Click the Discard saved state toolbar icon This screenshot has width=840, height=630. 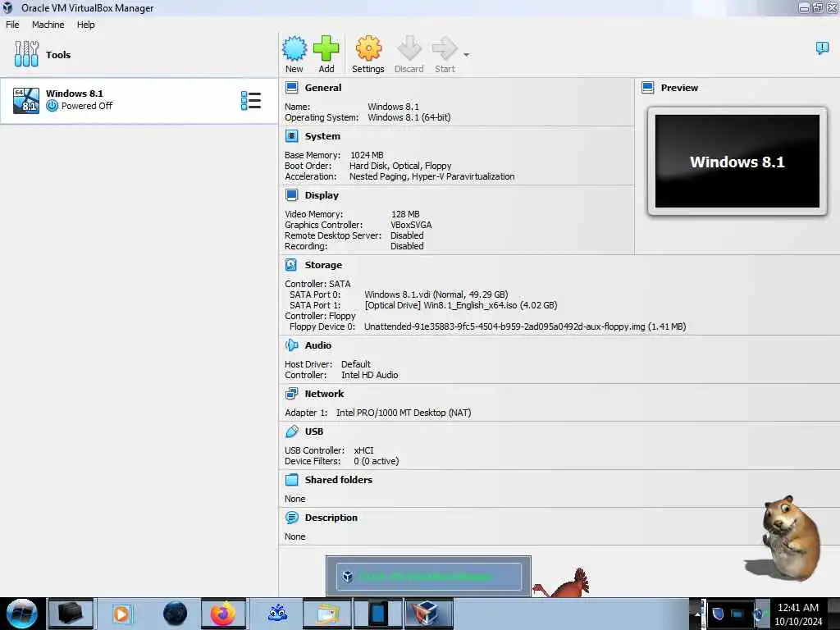[409, 48]
